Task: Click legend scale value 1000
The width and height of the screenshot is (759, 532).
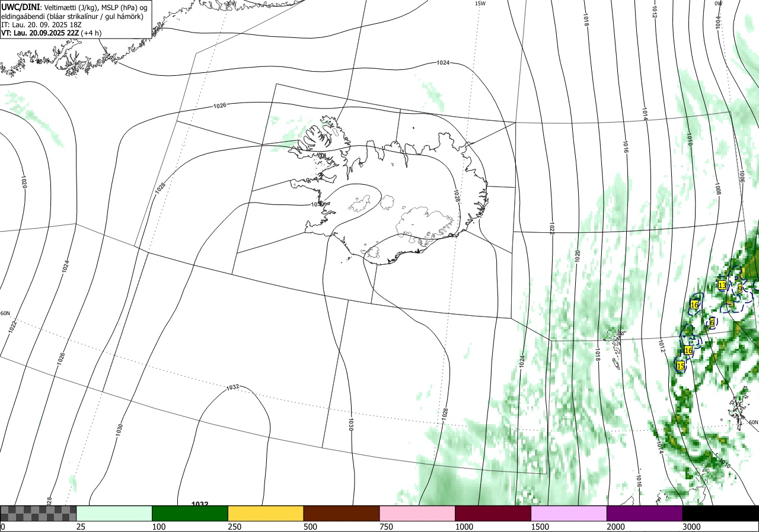Action: point(464,527)
